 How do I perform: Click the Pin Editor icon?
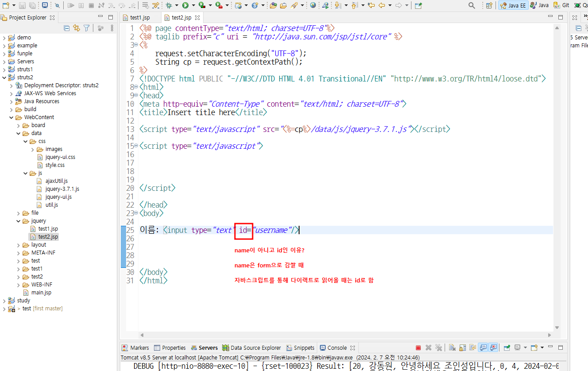pos(418,5)
